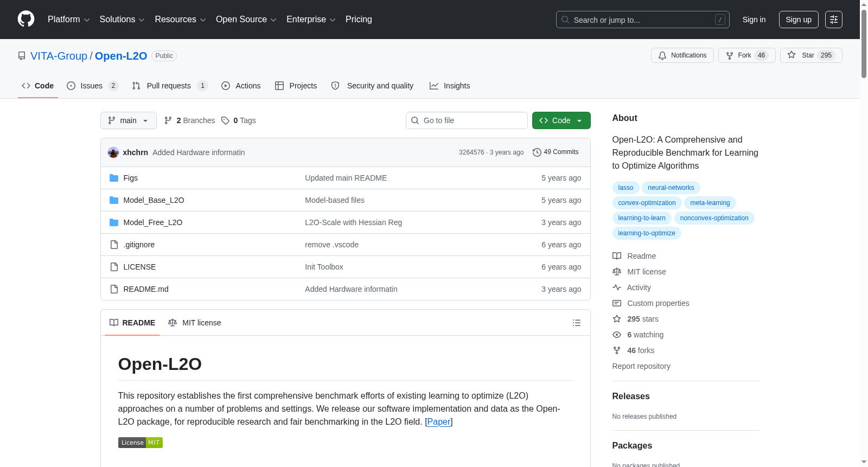
Task: Click the commit history clock icon
Action: point(537,152)
